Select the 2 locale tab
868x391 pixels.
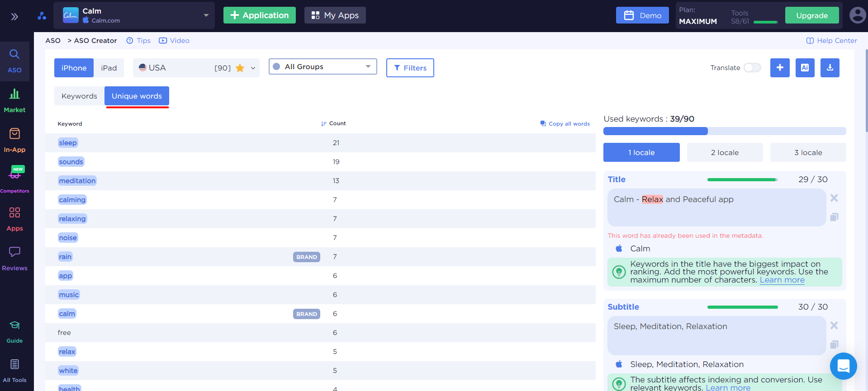[x=725, y=152]
